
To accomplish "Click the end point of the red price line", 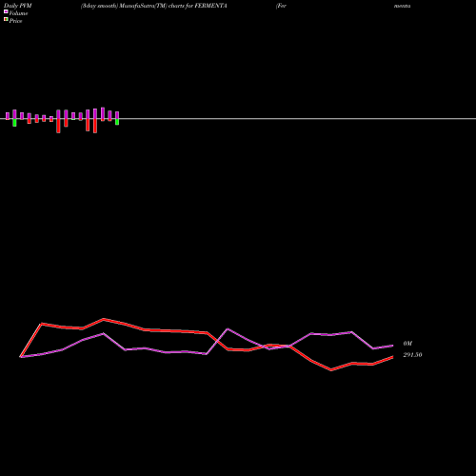I will [393, 357].
